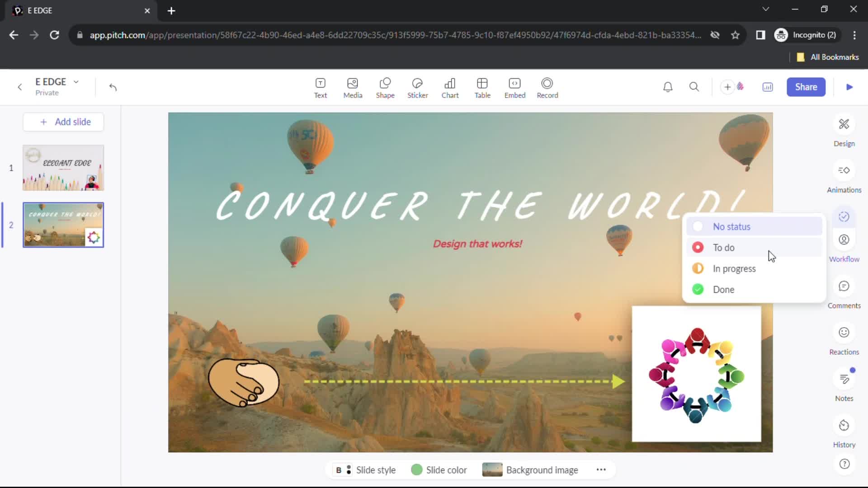
Task: Open the slide style dropdown menu
Action: pyautogui.click(x=367, y=470)
